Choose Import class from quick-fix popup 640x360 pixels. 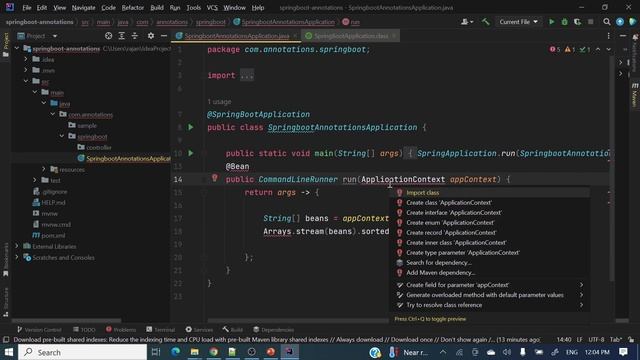490,193
